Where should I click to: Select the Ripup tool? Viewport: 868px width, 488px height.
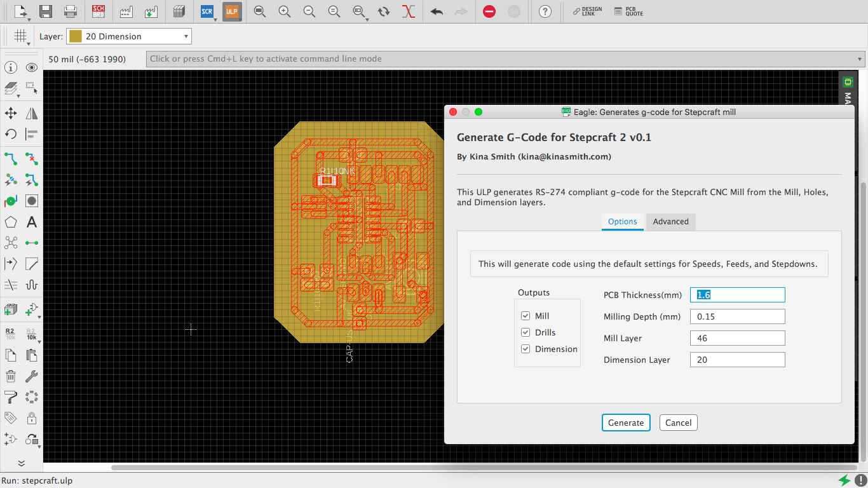[32, 158]
